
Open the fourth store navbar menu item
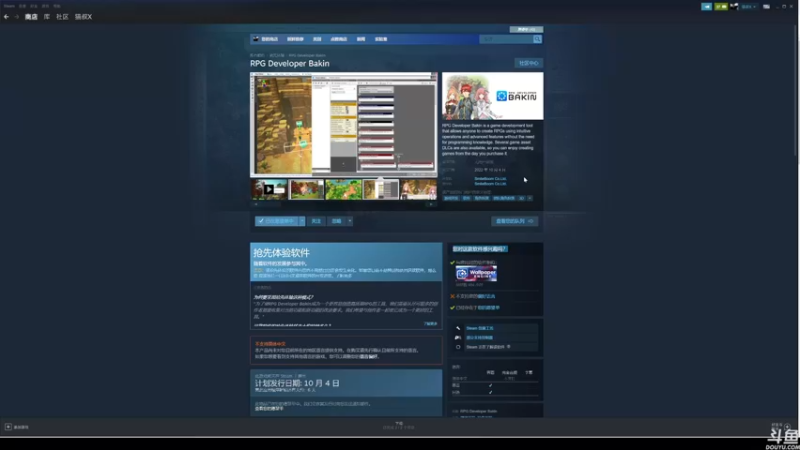[339, 39]
